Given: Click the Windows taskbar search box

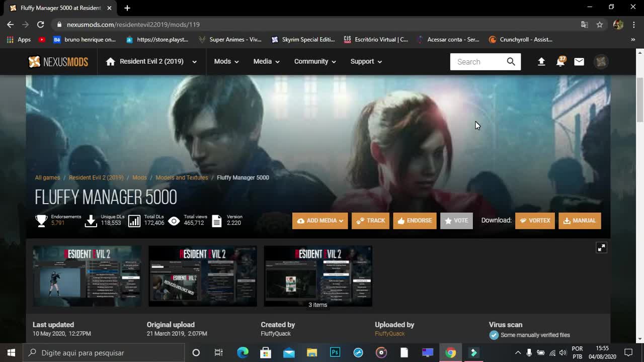Looking at the screenshot, I should tap(104, 352).
